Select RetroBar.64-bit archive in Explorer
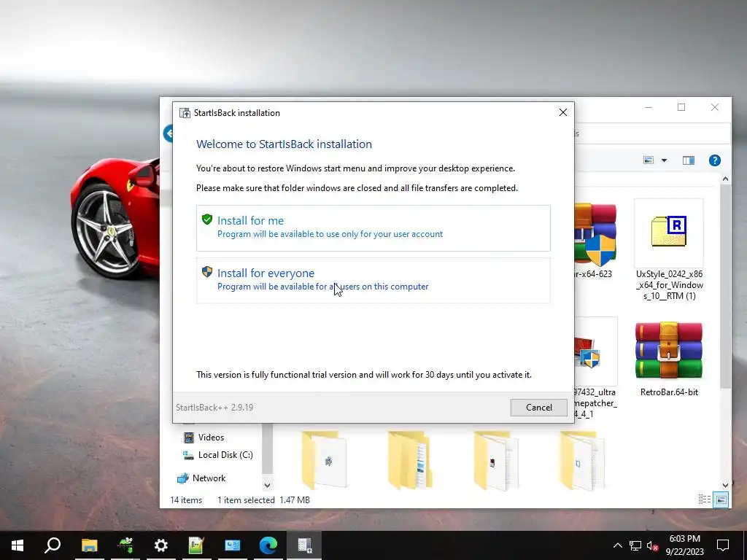747x560 pixels. pos(669,359)
